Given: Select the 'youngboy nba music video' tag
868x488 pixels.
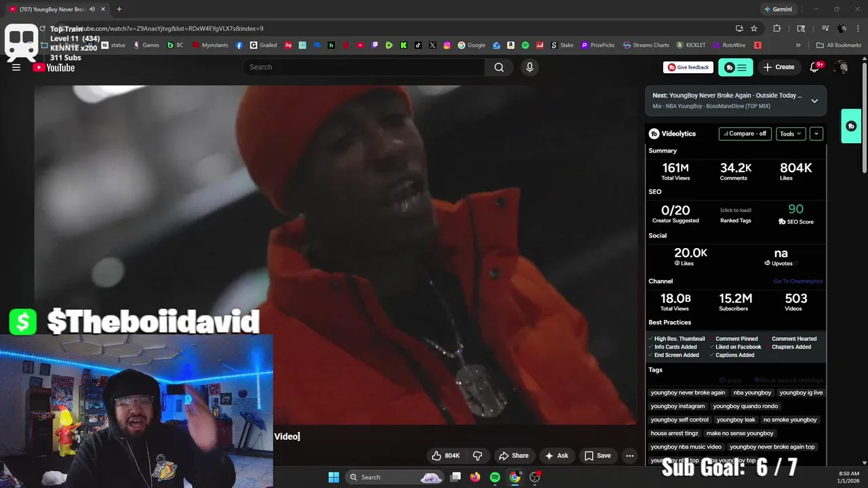Looking at the screenshot, I should [x=686, y=447].
